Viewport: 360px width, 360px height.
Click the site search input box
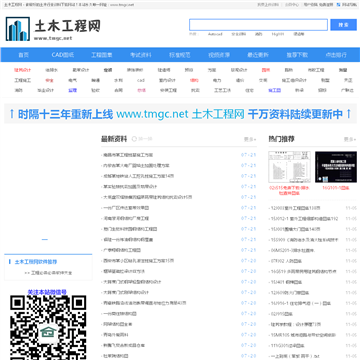coord(258,25)
